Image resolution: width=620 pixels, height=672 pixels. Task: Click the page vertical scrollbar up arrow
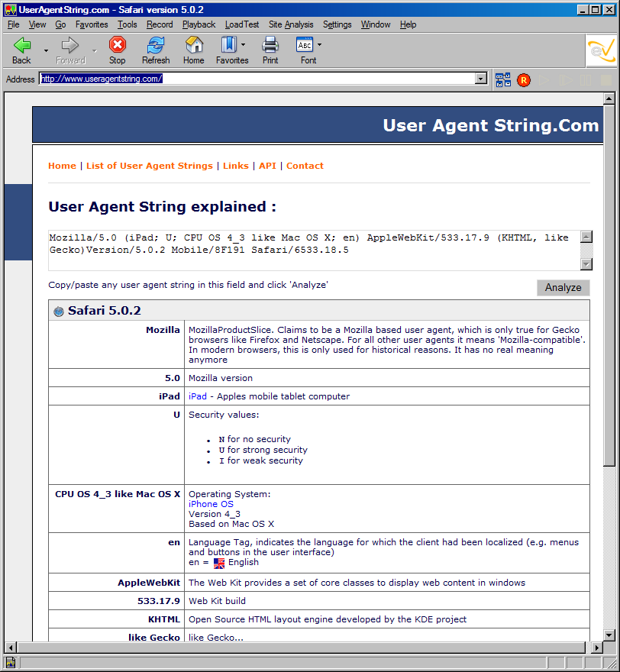609,99
